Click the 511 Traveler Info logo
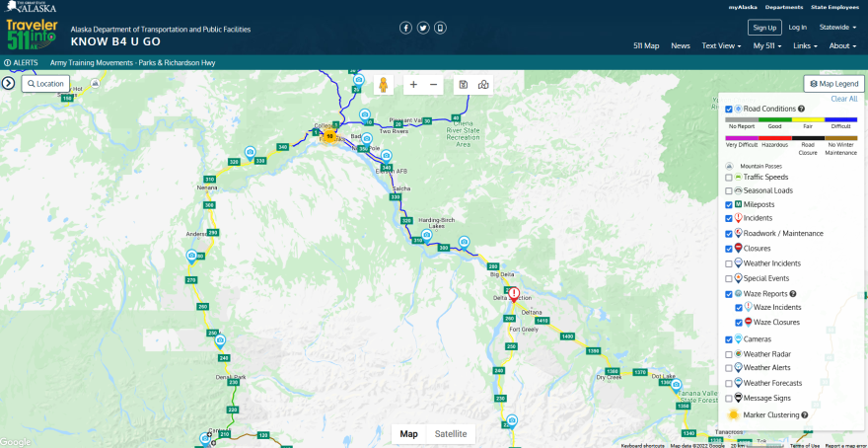 click(x=31, y=35)
